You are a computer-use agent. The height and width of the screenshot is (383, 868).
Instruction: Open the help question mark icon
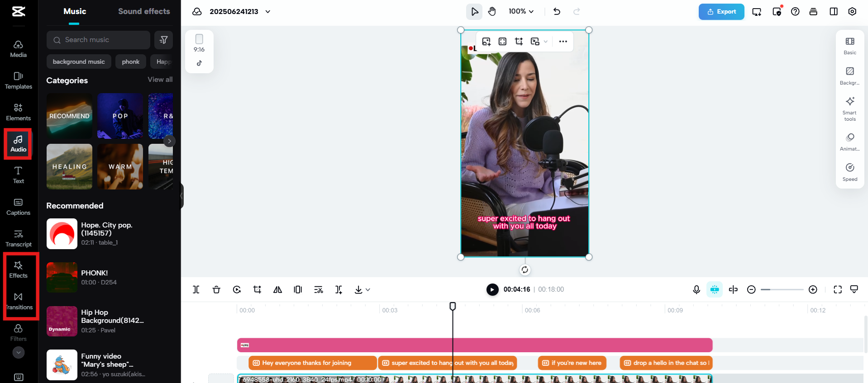coord(795,11)
